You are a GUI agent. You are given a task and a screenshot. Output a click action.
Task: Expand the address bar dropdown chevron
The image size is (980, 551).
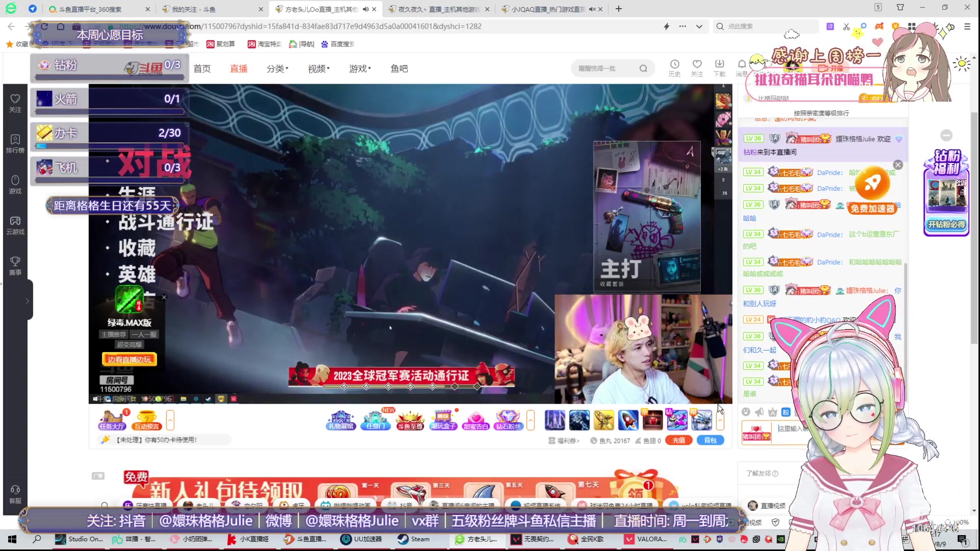pyautogui.click(x=699, y=27)
